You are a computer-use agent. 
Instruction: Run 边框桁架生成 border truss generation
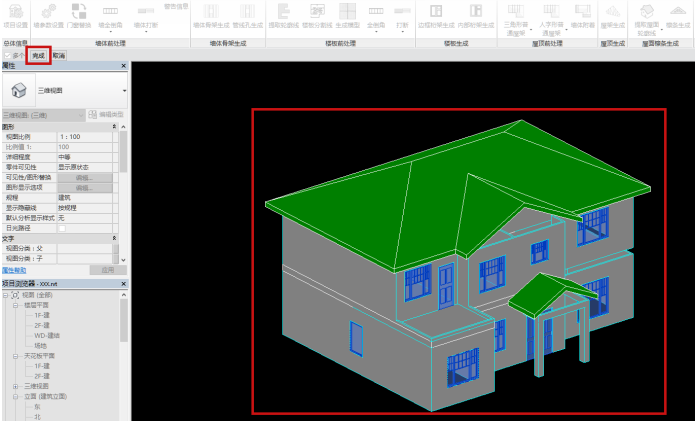pyautogui.click(x=436, y=17)
